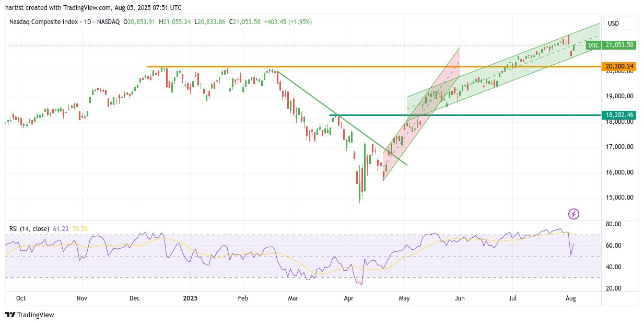Select the 21,053.58 current price label
This screenshot has width=644, height=324.
click(619, 45)
